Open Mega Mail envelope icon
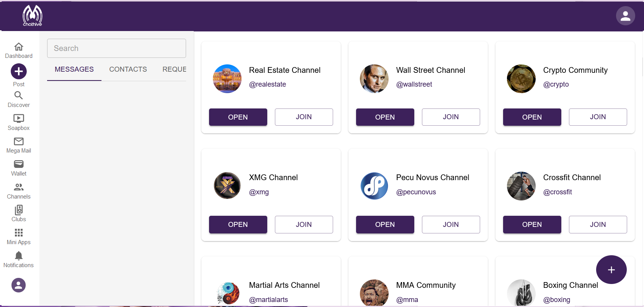The width and height of the screenshot is (644, 307). pos(18,141)
